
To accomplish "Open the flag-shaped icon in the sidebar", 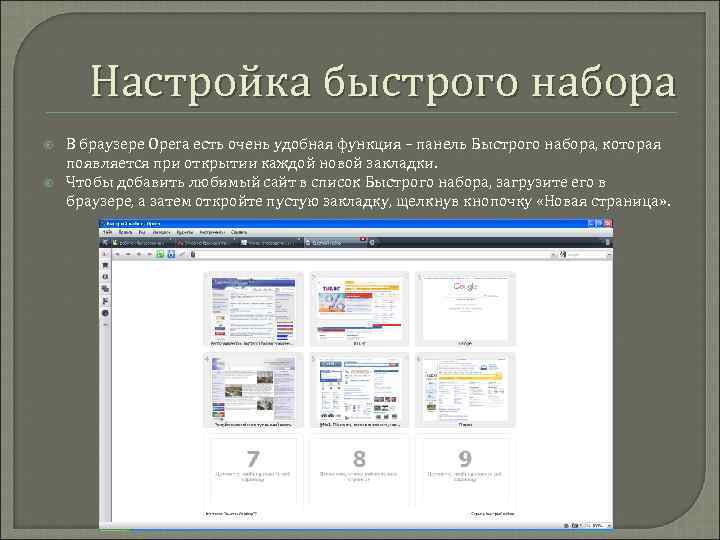I will pyautogui.click(x=105, y=301).
